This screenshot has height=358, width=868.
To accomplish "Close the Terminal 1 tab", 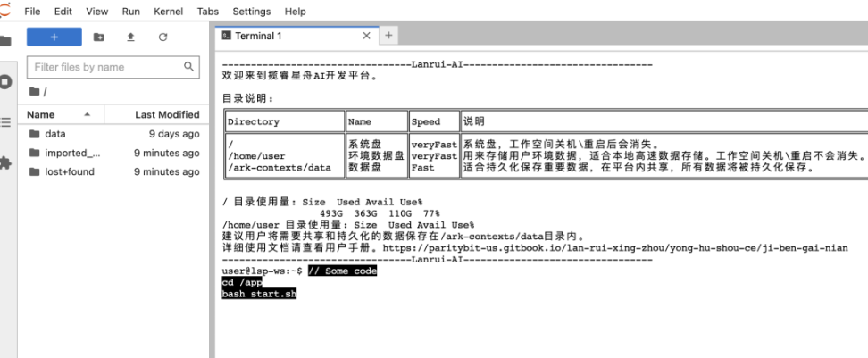I will click(366, 36).
